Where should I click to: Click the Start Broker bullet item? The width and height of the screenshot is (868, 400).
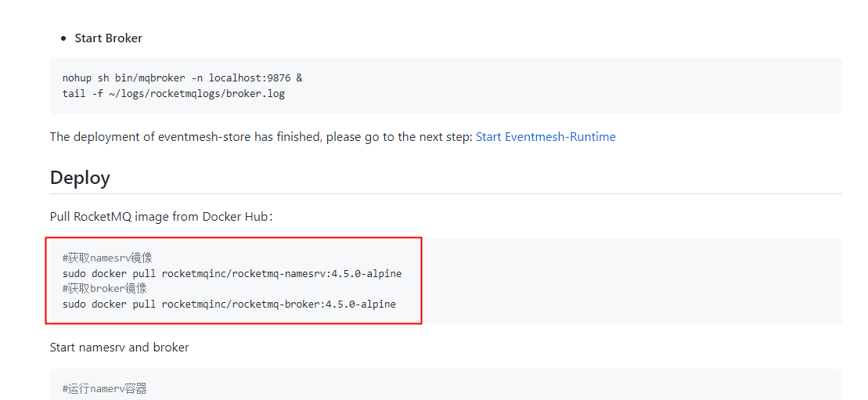tap(109, 38)
